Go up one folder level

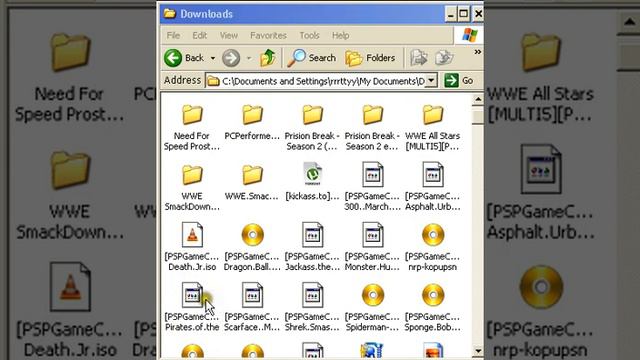[268, 58]
